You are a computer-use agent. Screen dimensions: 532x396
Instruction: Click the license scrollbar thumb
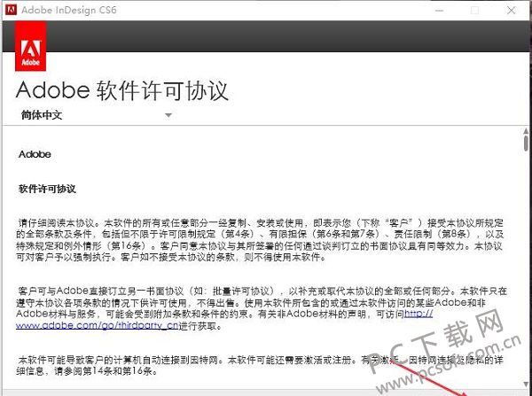pyautogui.click(x=526, y=144)
